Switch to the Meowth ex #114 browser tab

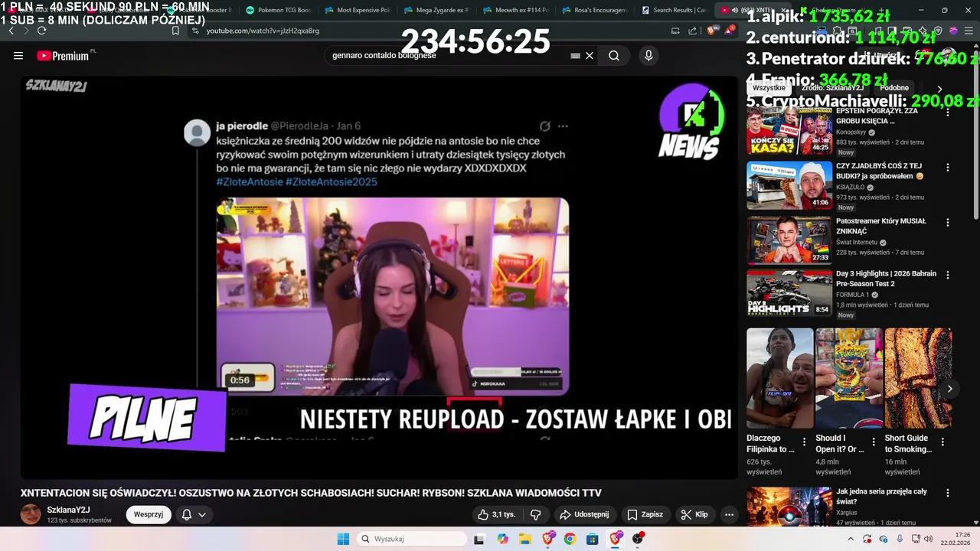(x=515, y=10)
